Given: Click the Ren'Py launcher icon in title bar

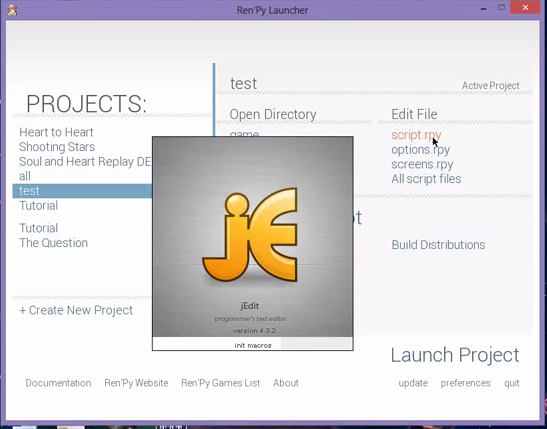Looking at the screenshot, I should [x=13, y=10].
